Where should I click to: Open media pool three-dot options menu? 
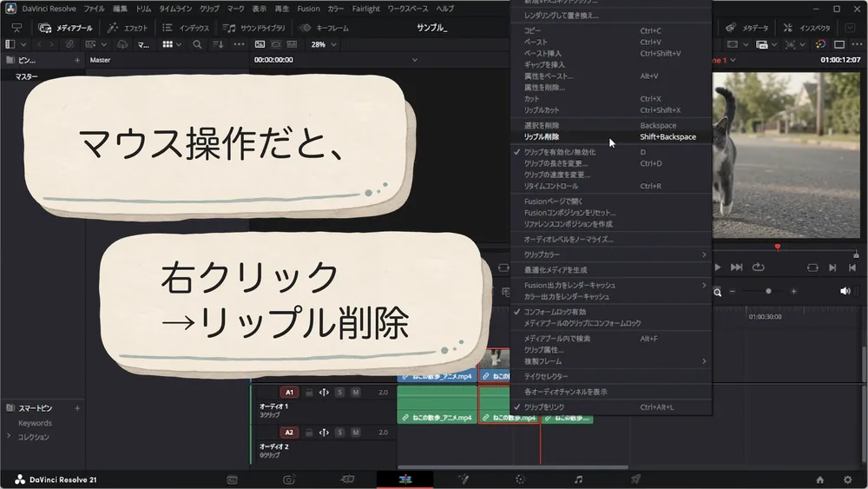(239, 44)
